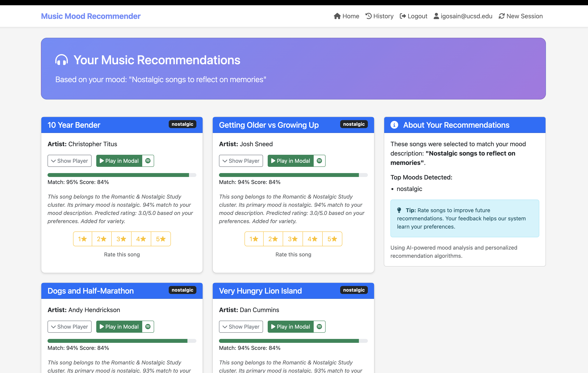Open the Home menu item
The width and height of the screenshot is (588, 373).
pos(346,16)
